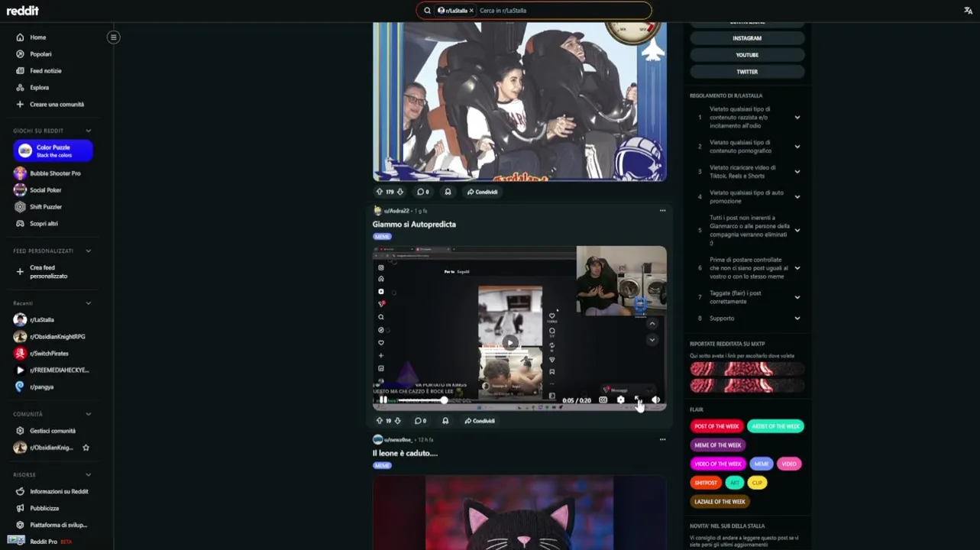The width and height of the screenshot is (980, 550).
Task: Collapse the Giochi su Reddit section
Action: coord(88,131)
